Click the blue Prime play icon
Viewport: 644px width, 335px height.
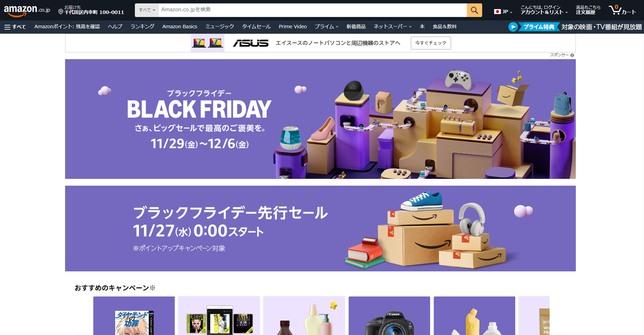513,27
